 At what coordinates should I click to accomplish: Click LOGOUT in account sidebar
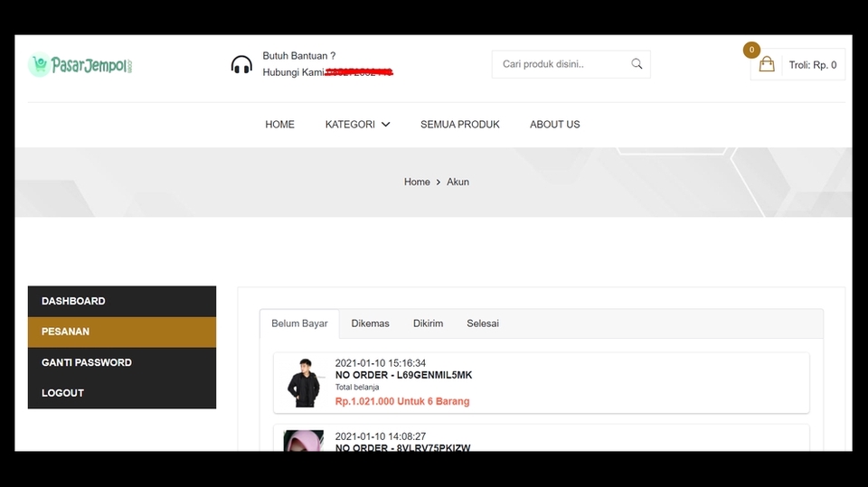pyautogui.click(x=122, y=393)
